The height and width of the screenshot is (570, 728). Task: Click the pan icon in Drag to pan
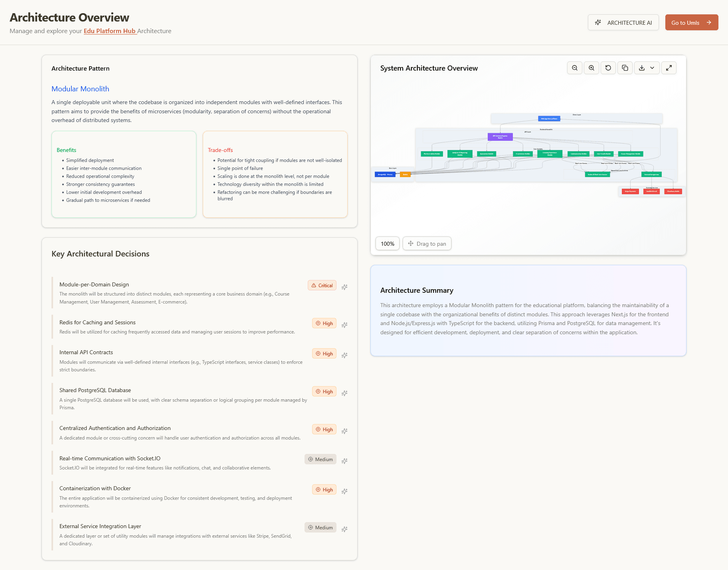pyautogui.click(x=411, y=243)
